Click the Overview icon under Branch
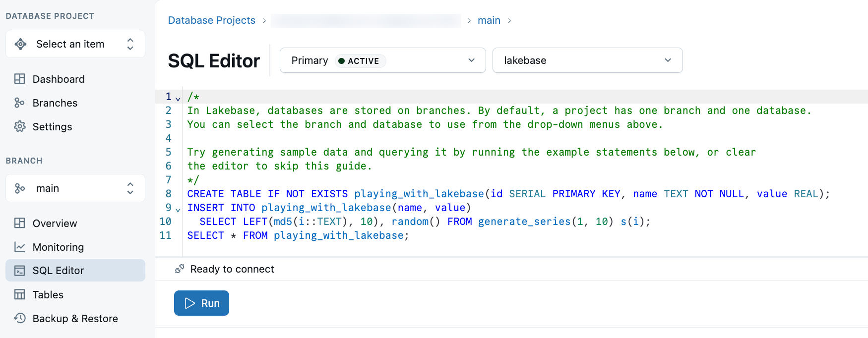The image size is (868, 338). 20,224
